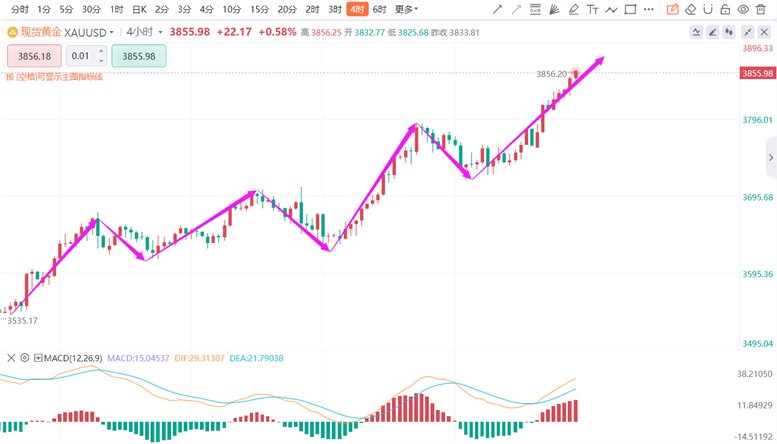Click the green 3855.98 buy price button
Image resolution: width=777 pixels, height=444 pixels.
point(139,56)
